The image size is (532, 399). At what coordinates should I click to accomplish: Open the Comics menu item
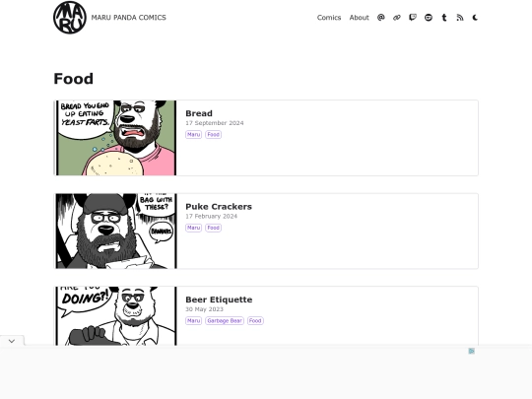(x=329, y=18)
